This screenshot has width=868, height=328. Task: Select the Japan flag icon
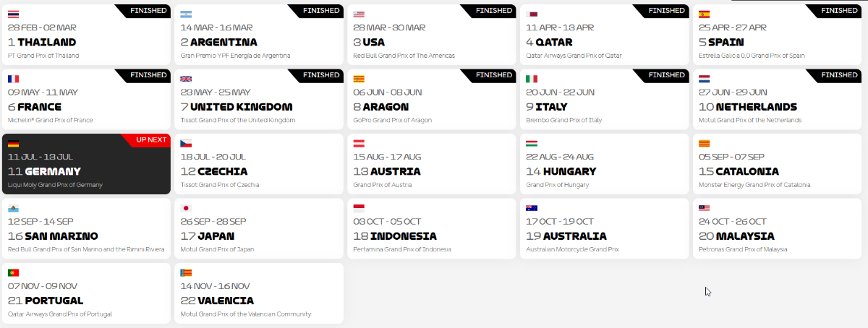pos(186,208)
